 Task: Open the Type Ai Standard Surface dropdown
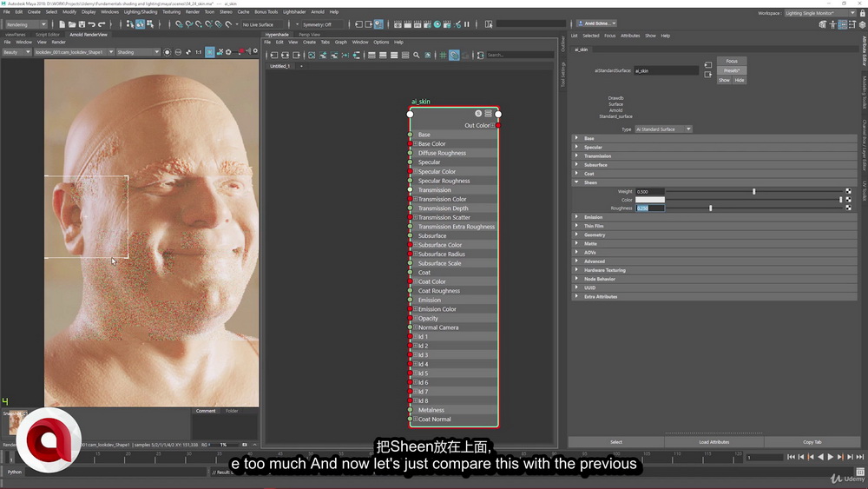663,129
